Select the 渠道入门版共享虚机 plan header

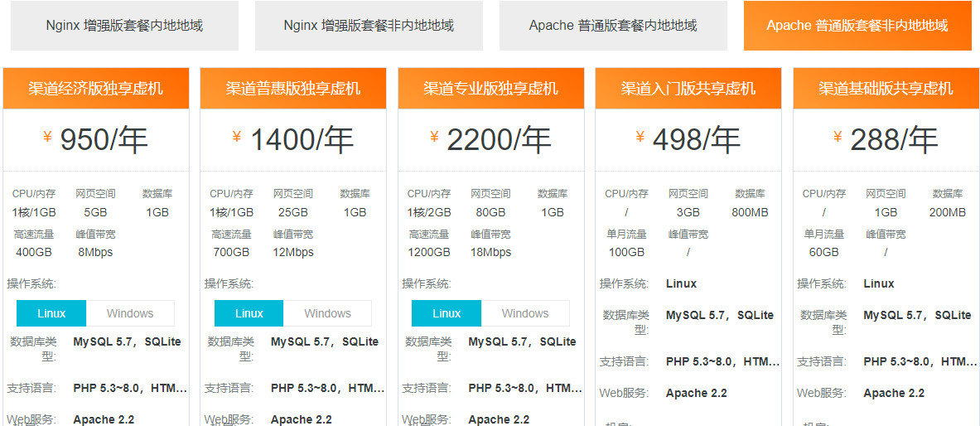click(688, 89)
